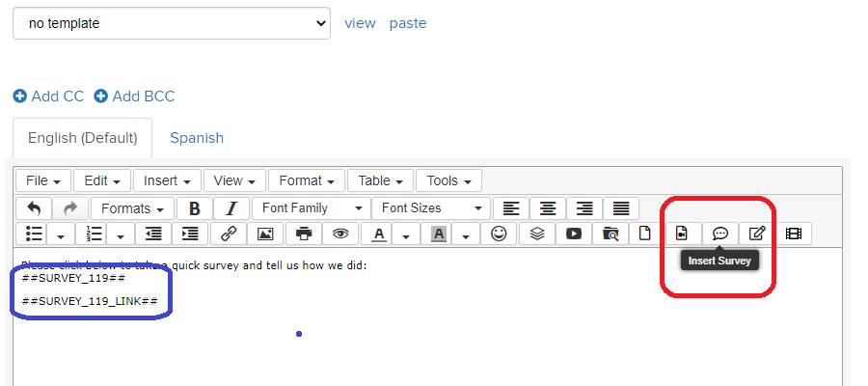Insert a YouTube video

click(x=574, y=234)
